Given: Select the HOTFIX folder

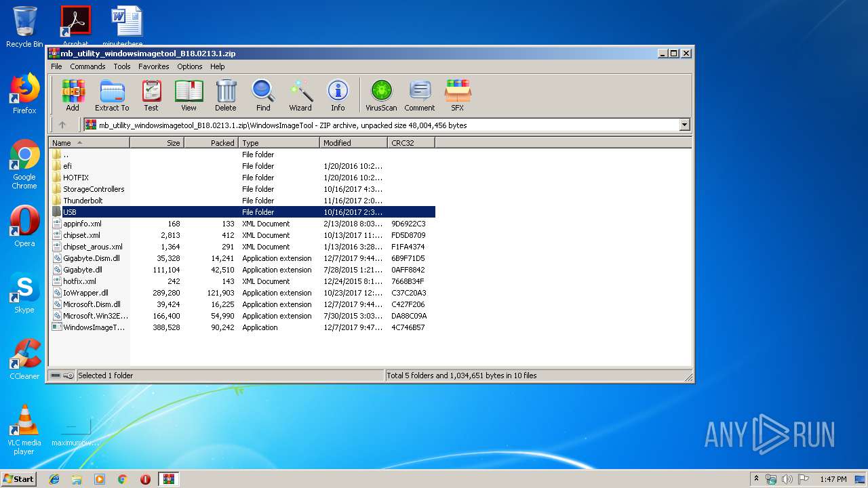Looking at the screenshot, I should (x=242, y=178).
